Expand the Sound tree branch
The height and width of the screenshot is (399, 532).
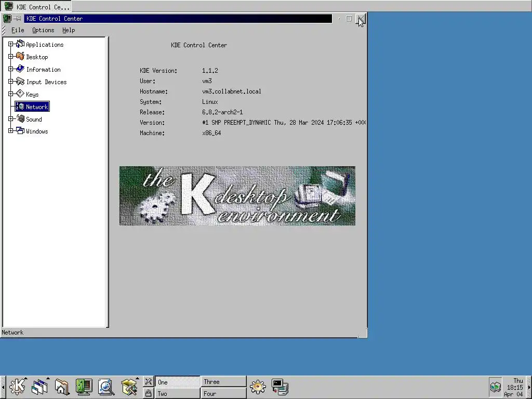tap(10, 119)
